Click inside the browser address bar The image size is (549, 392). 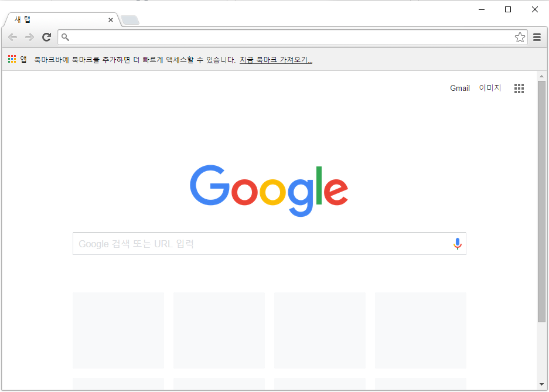point(292,38)
